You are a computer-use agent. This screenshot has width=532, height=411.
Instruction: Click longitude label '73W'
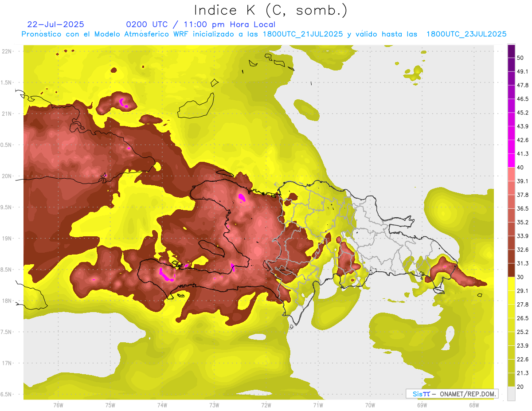click(x=214, y=405)
